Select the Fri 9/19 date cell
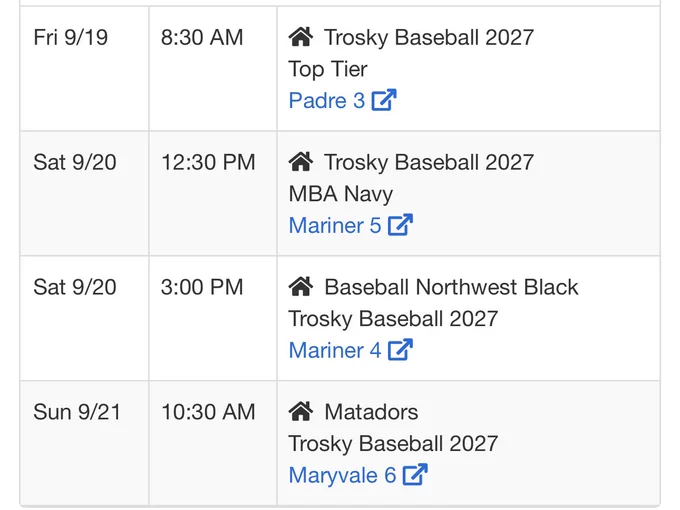 84,69
